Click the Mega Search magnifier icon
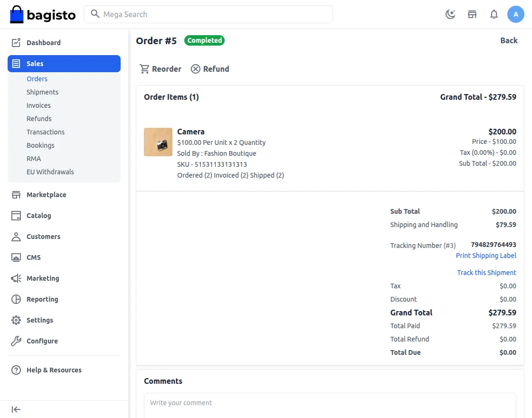 (x=95, y=14)
